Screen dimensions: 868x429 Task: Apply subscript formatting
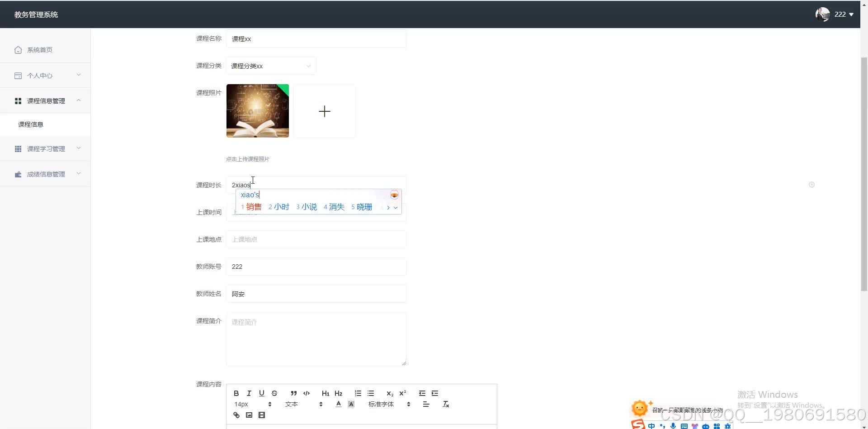tap(390, 393)
